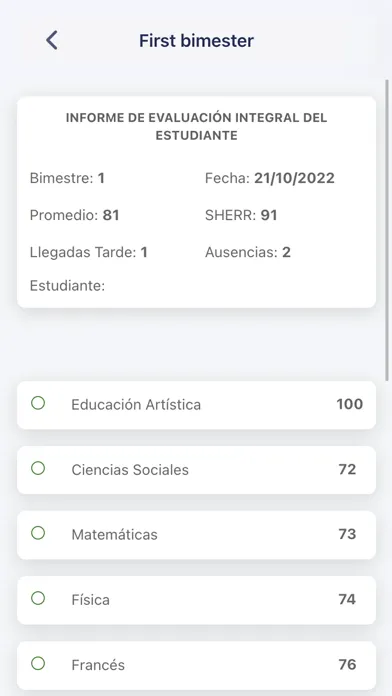Click the Física green circle icon
The width and height of the screenshot is (392, 696).
pos(38,598)
